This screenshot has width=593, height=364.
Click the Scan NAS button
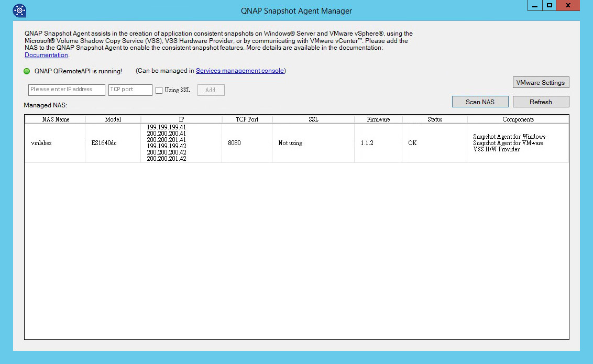[480, 102]
